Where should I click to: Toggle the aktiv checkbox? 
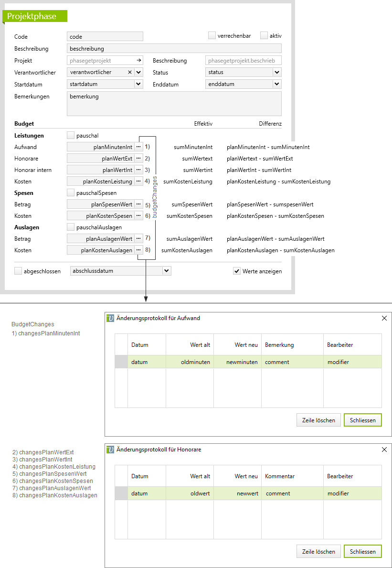[264, 36]
